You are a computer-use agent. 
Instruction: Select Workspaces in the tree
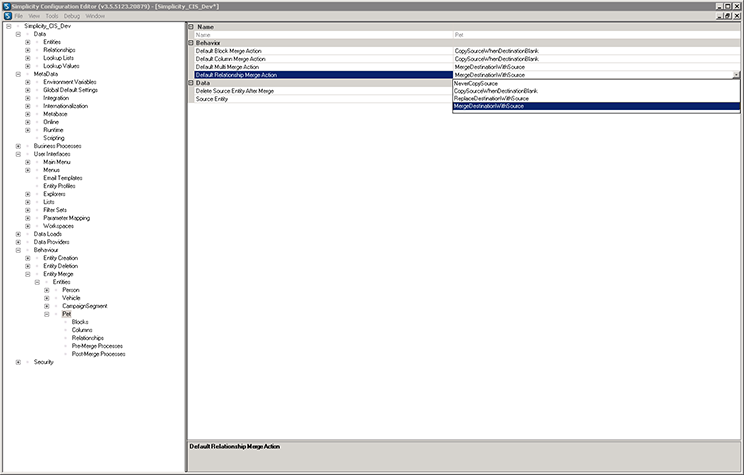click(x=58, y=226)
